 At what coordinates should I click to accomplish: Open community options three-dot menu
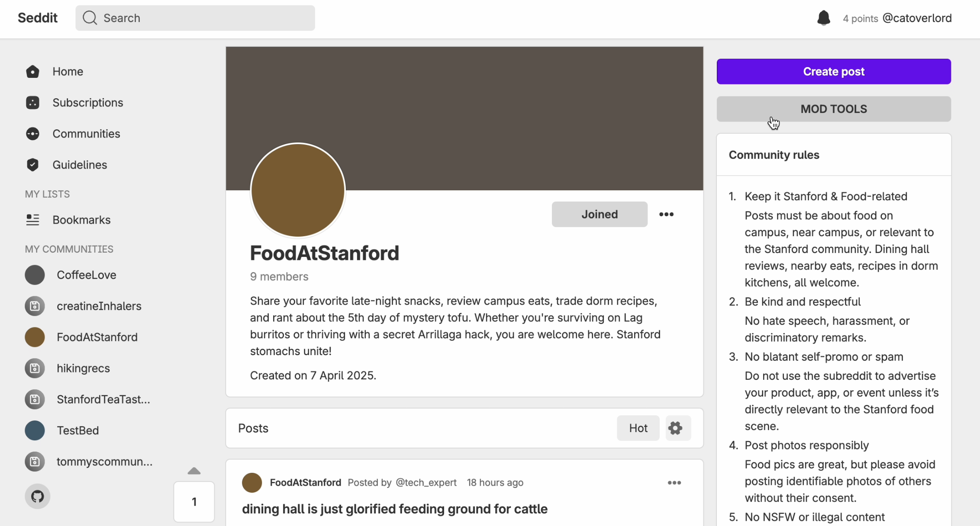tap(666, 214)
